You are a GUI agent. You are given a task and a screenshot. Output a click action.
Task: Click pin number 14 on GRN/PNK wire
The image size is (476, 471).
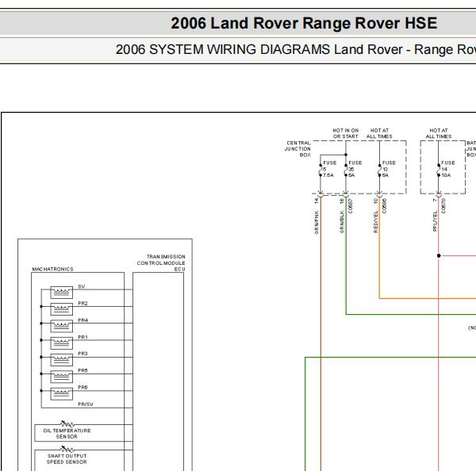(317, 201)
